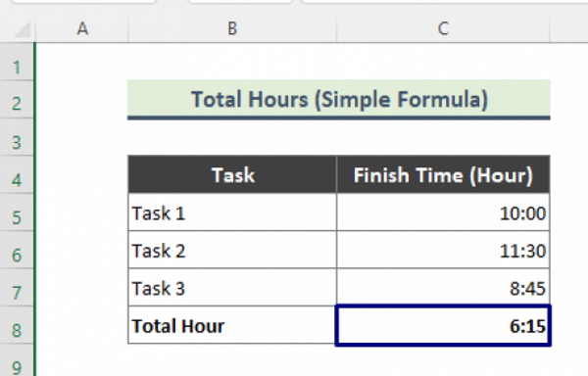The width and height of the screenshot is (588, 376).
Task: Click the Task header cell
Action: [232, 174]
